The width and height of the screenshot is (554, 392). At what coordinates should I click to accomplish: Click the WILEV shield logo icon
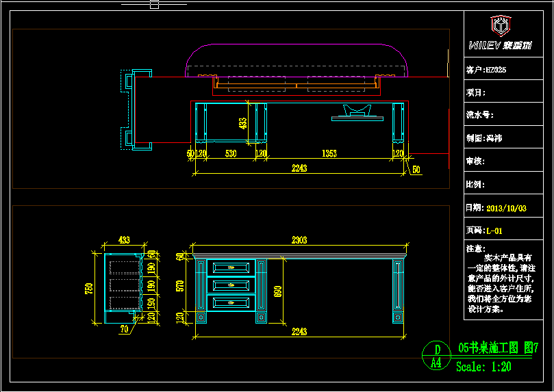[501, 26]
